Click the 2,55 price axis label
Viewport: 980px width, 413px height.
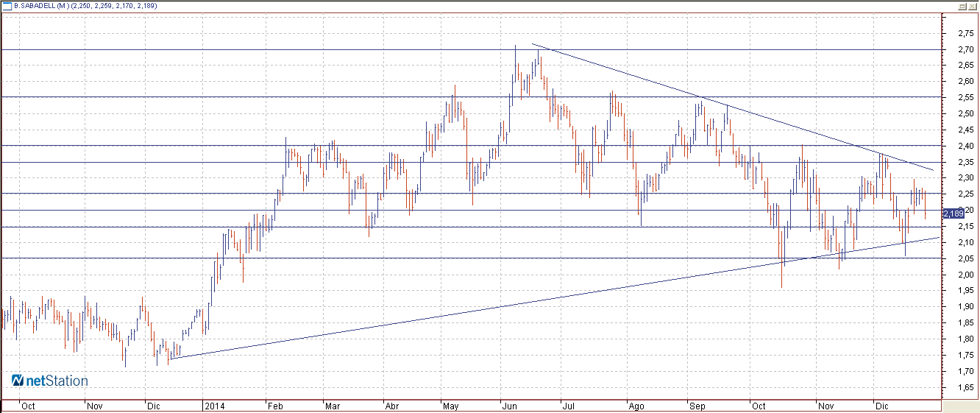[966, 98]
